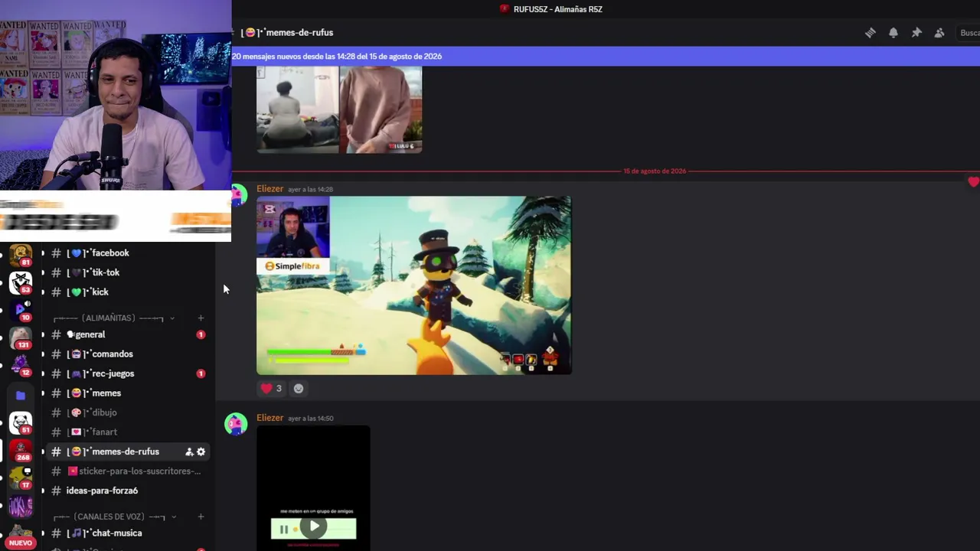Open the fanart channel
980x551 pixels.
[x=127, y=432]
